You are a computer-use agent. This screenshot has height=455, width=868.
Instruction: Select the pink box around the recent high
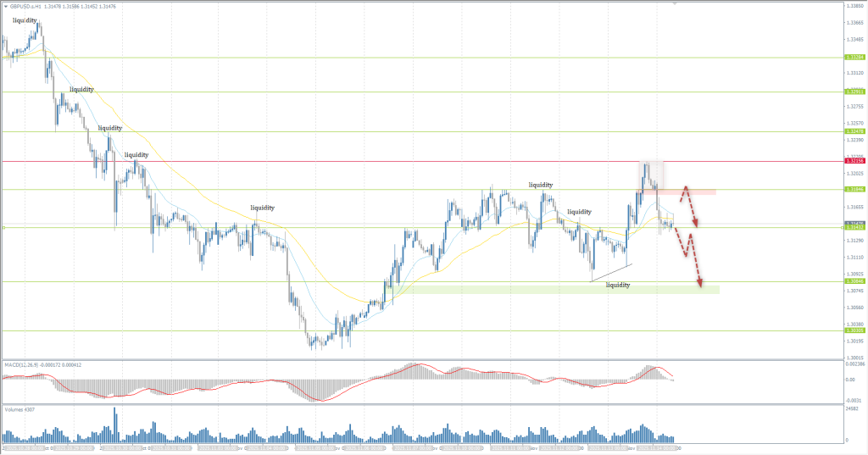651,175
